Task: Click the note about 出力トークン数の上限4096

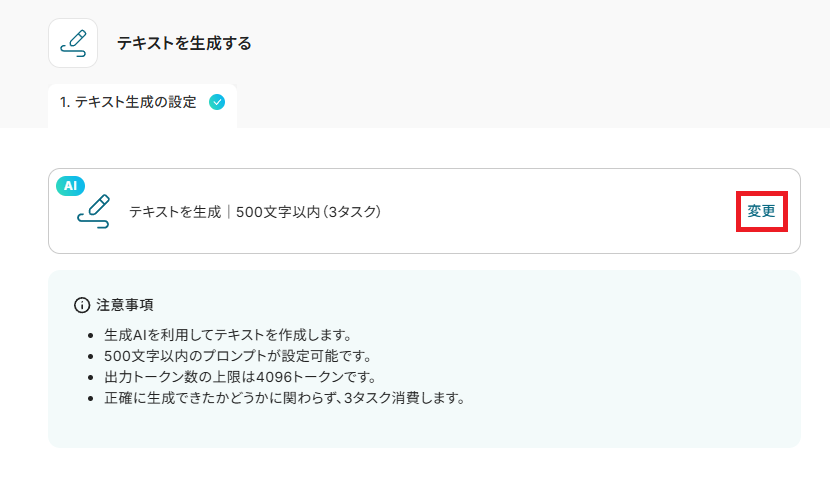Action: (x=240, y=377)
